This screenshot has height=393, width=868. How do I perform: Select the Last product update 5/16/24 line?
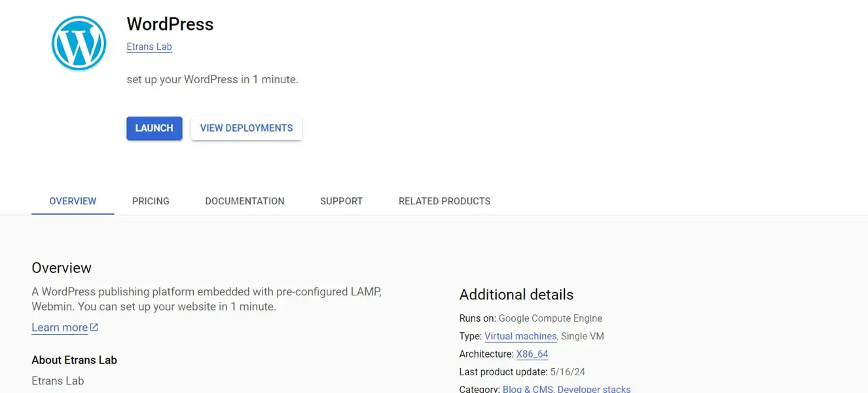(x=522, y=372)
